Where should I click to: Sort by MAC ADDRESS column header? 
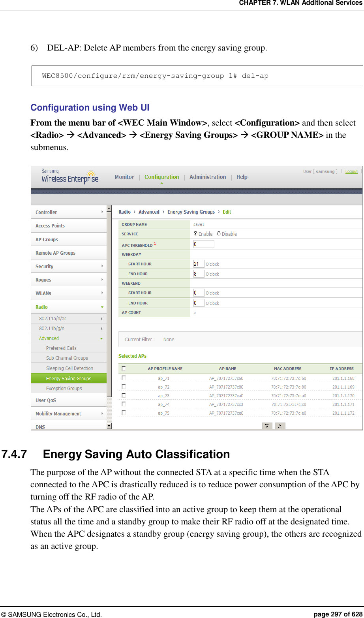click(x=288, y=368)
